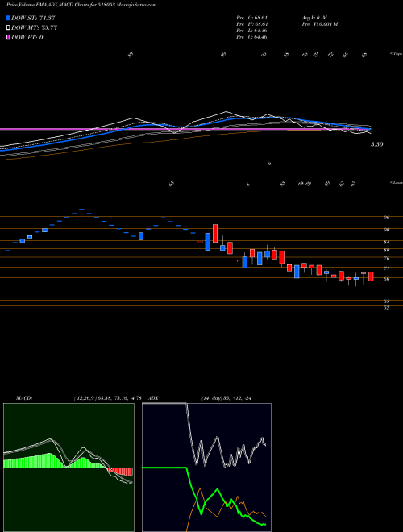Select the 'DOW MT: 75.77' legend text
Screen dimensions: 403x532
[x=35, y=28]
